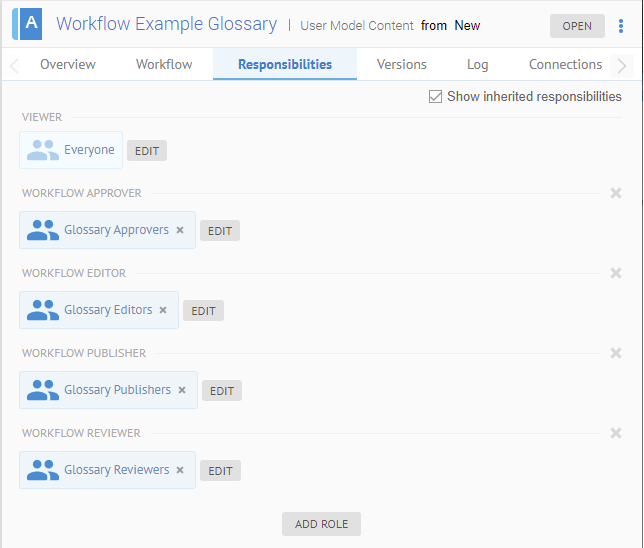Remove Glossary Approvers group from role

click(180, 230)
